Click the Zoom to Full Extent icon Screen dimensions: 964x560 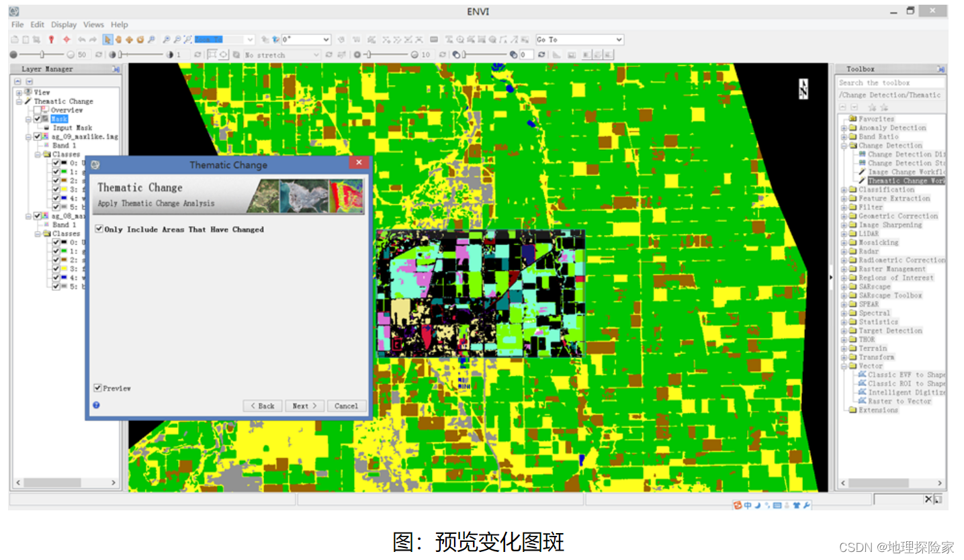coord(187,40)
